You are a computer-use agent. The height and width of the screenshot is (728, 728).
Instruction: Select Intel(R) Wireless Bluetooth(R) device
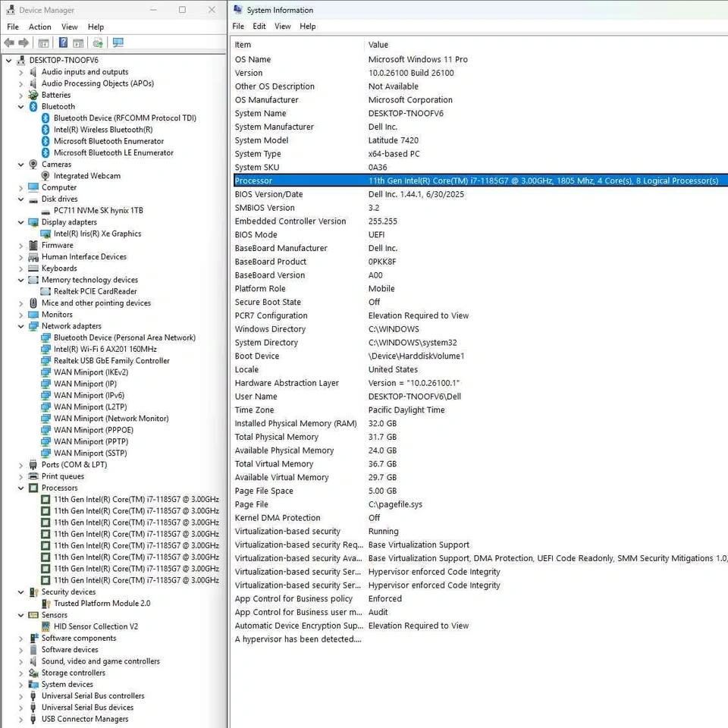coord(102,130)
